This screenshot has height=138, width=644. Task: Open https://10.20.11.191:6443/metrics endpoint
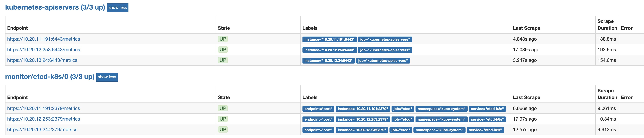click(44, 39)
